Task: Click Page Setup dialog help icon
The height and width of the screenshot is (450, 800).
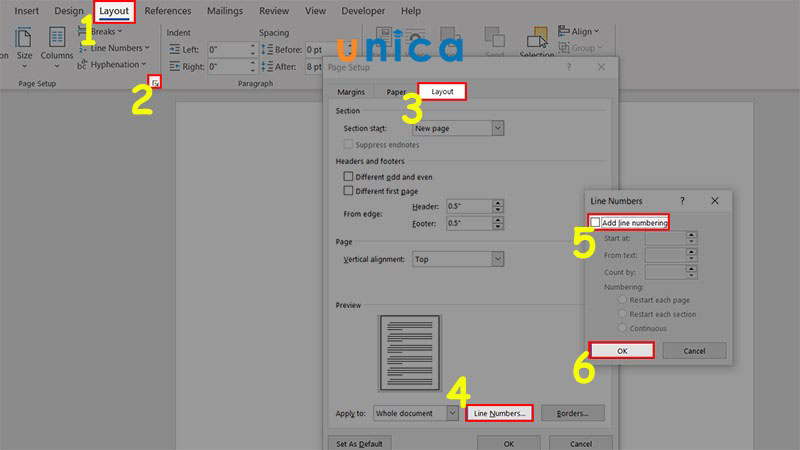Action: pos(569,67)
